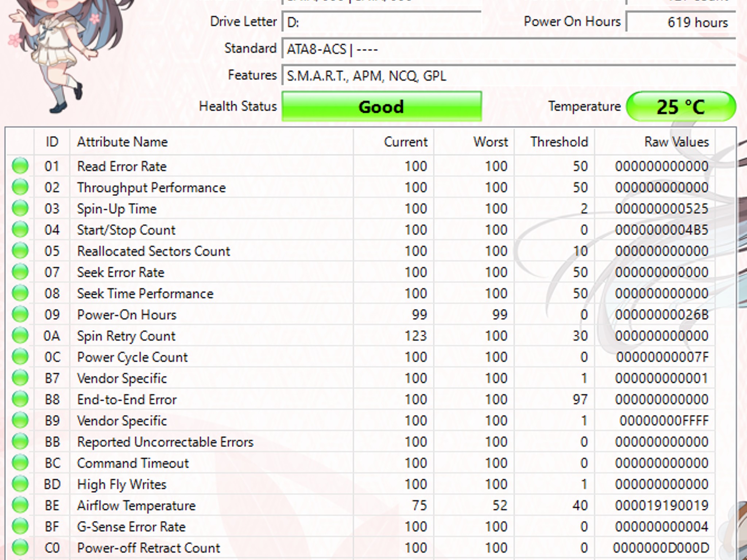Click the green status icon for High Fly Writes
Screen dimensions: 747x560
click(20, 484)
